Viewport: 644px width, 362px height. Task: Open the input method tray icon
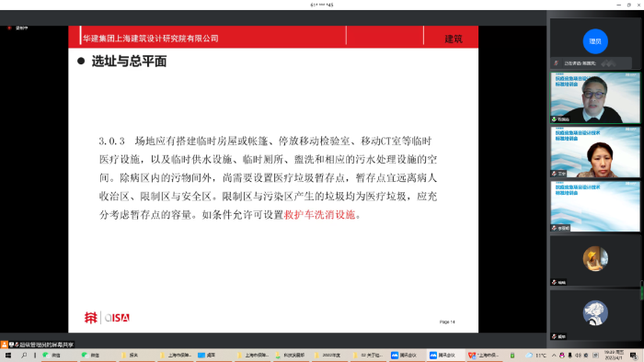(x=595, y=356)
